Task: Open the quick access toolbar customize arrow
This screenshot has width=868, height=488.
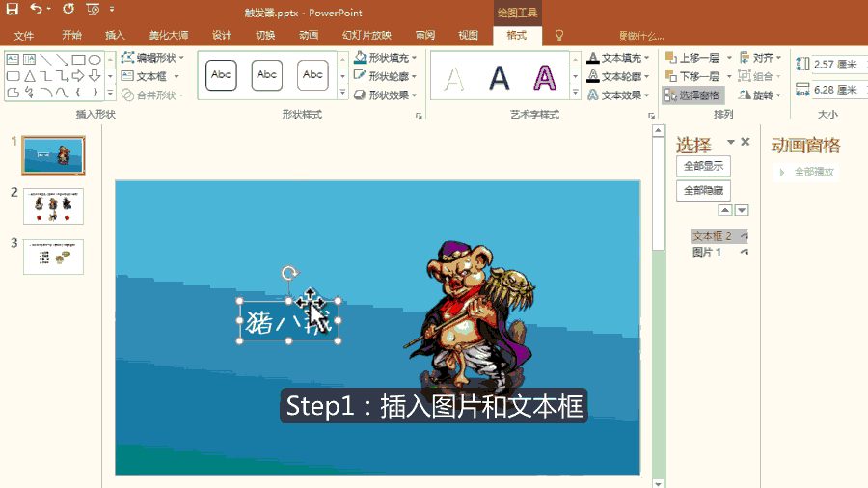Action: click(112, 9)
